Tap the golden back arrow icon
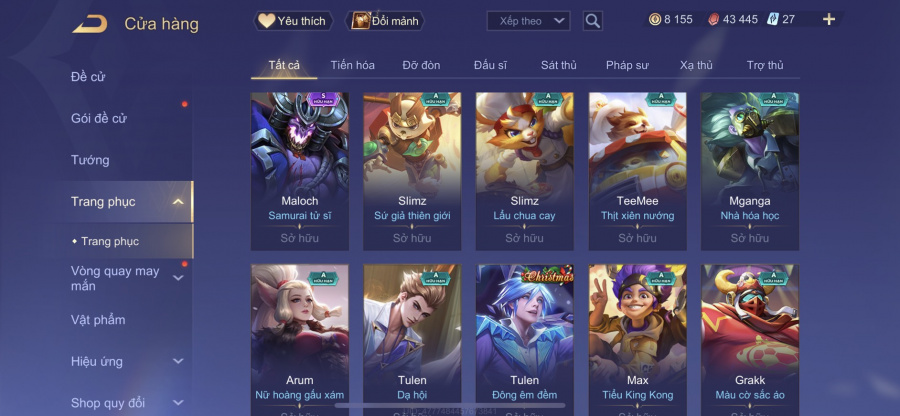 point(90,24)
